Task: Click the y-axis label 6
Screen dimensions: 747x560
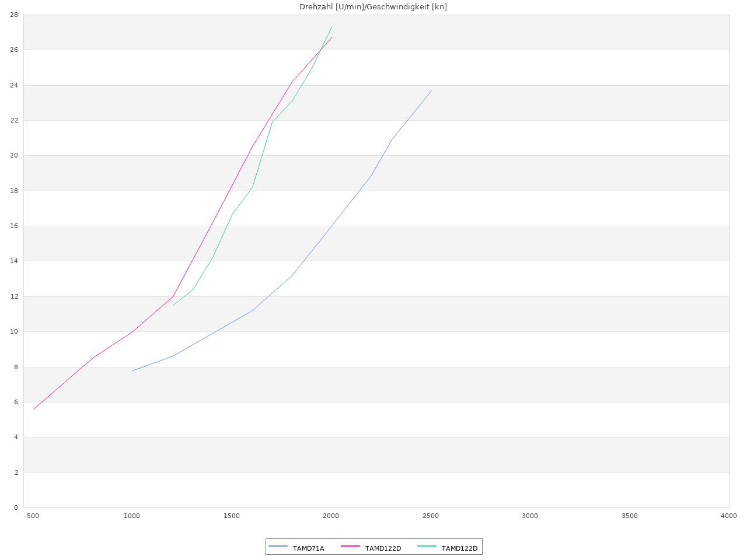Action: tap(16, 402)
